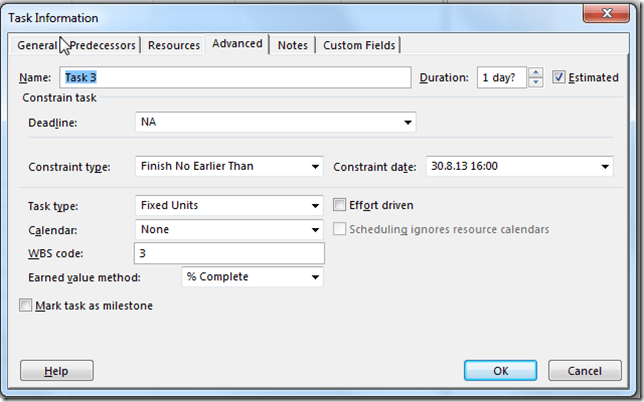
Task: Enable the Effort driven checkbox
Action: tap(340, 205)
